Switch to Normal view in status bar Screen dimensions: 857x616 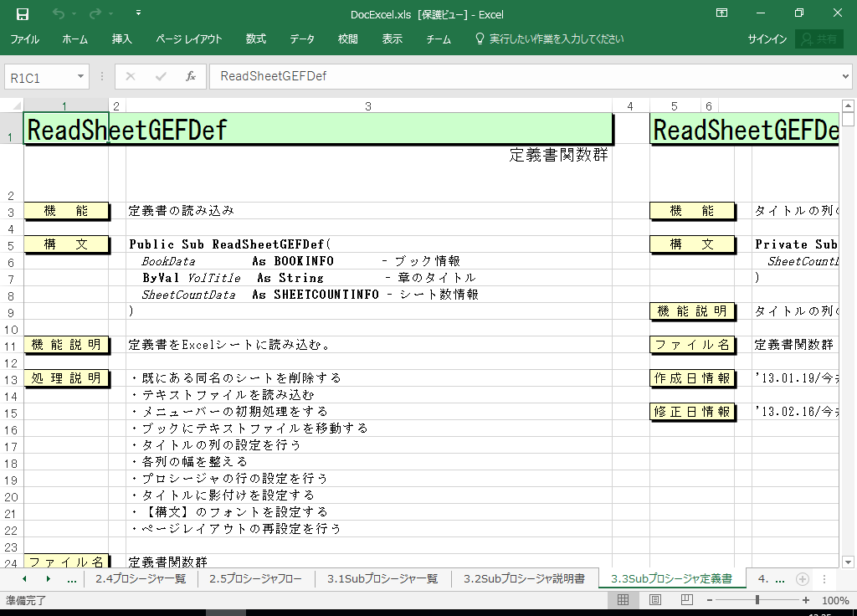tap(623, 600)
